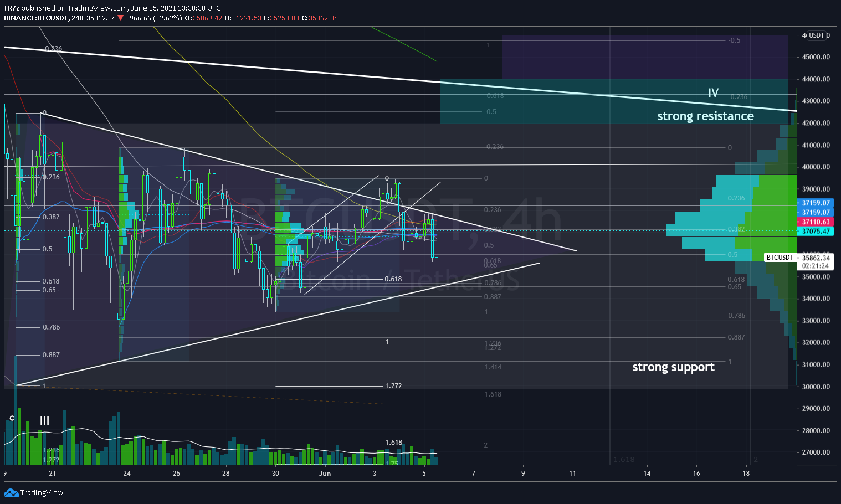Click the 18 date on time axis

(x=746, y=473)
